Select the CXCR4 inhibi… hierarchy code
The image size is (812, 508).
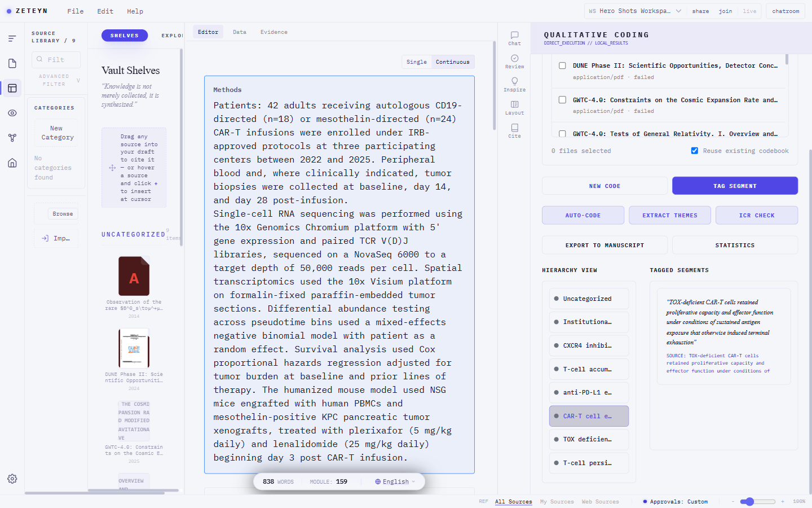(x=589, y=345)
